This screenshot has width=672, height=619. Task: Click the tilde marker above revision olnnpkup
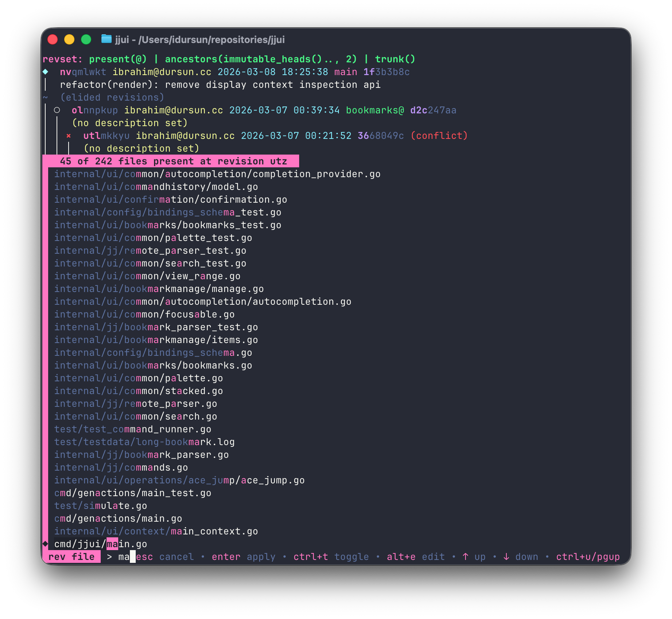coord(45,97)
